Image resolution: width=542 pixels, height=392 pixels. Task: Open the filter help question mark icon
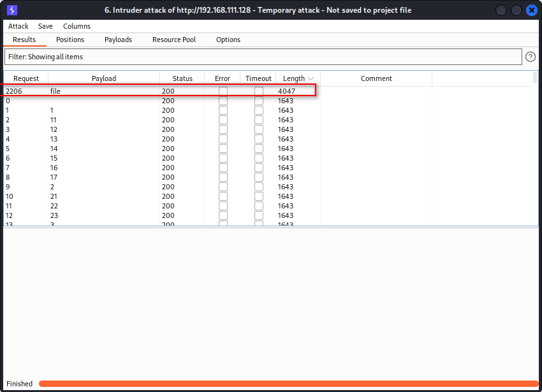pyautogui.click(x=531, y=57)
